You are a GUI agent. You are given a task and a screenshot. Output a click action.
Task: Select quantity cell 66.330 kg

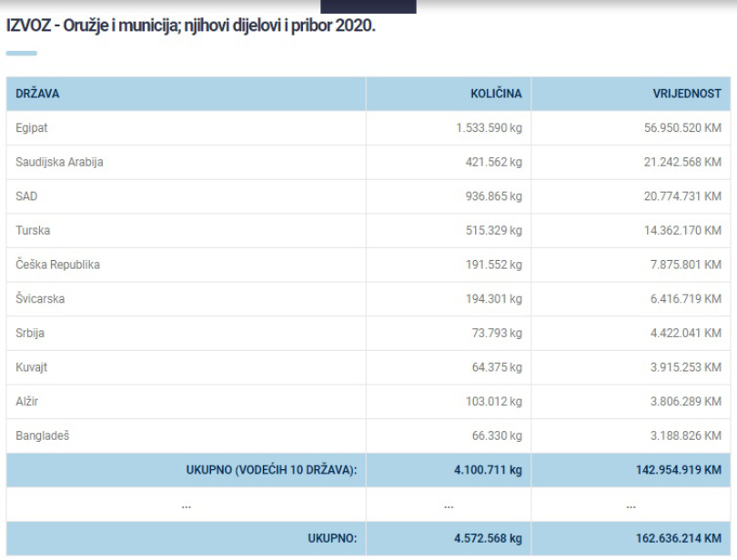click(x=449, y=436)
